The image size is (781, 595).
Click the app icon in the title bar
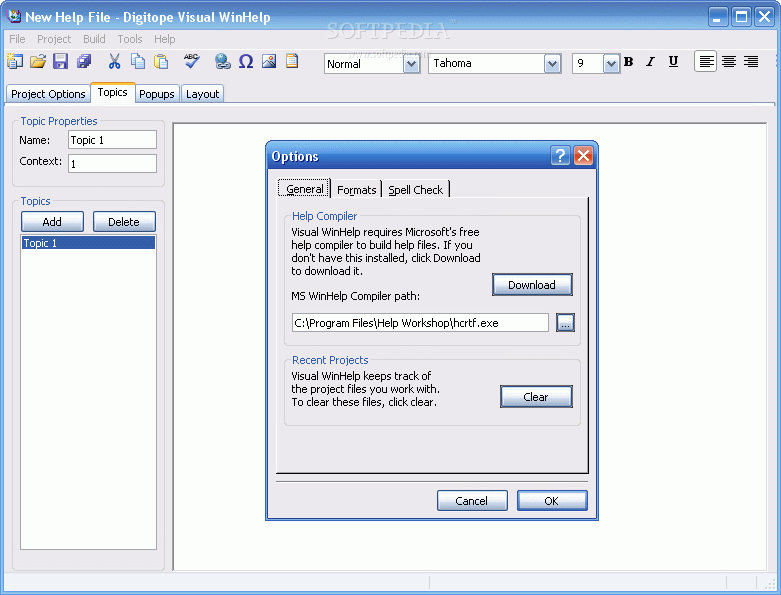click(13, 16)
